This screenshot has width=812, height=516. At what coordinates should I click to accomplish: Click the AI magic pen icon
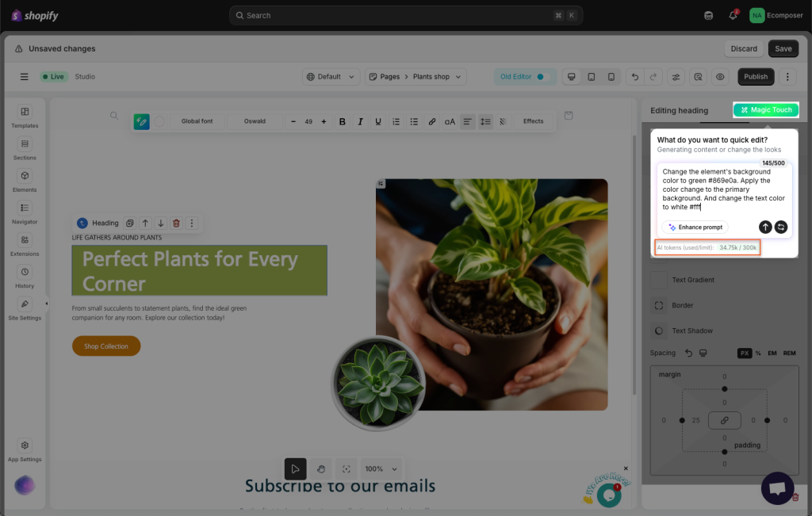click(x=141, y=121)
